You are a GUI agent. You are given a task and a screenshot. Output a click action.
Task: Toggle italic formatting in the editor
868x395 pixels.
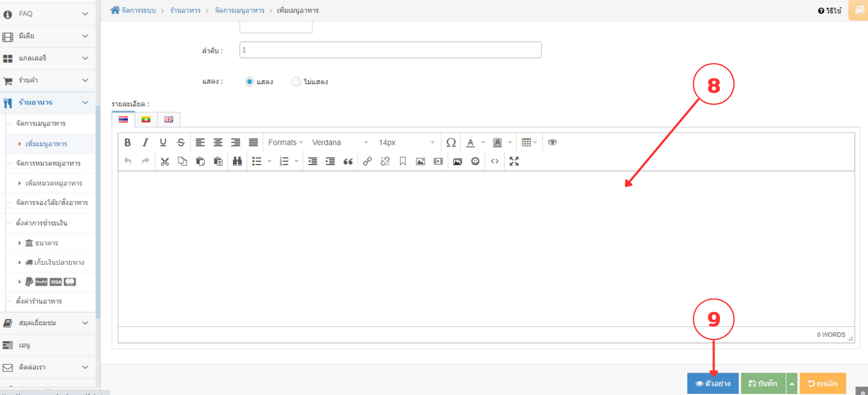click(x=145, y=142)
